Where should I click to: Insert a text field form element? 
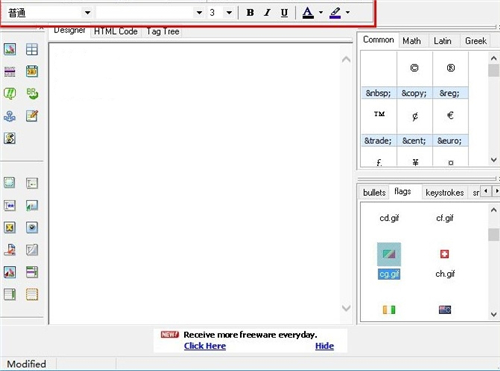[32, 183]
